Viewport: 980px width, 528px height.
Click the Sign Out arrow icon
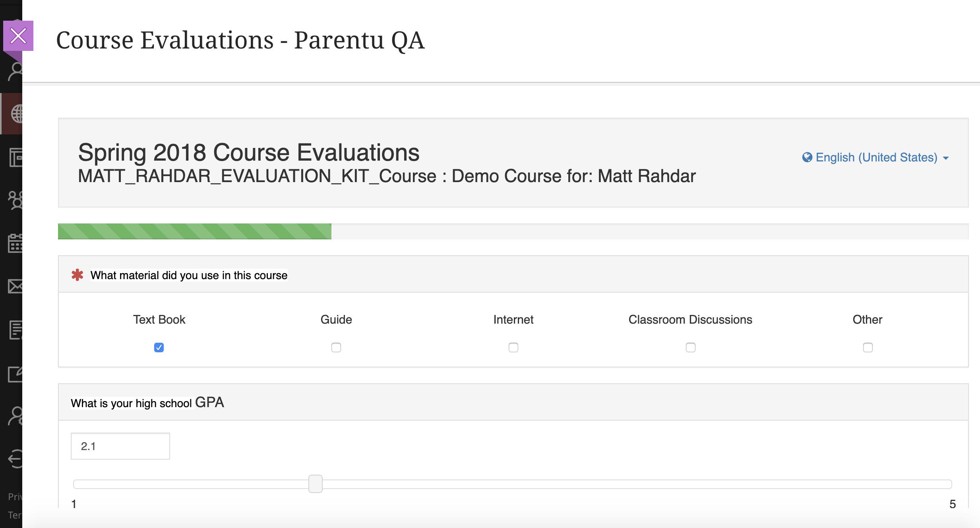coord(16,459)
